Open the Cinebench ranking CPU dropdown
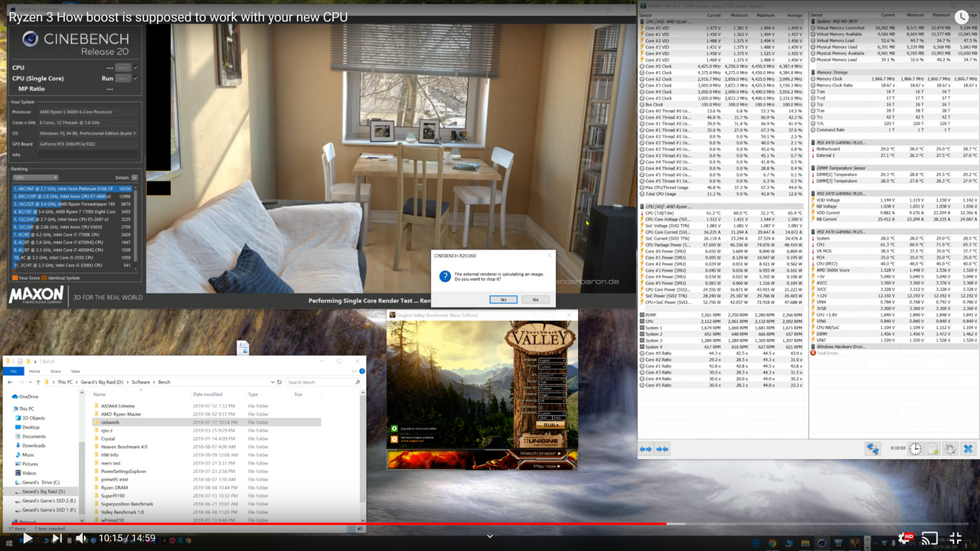Viewport: 980px width, 551px height. pyautogui.click(x=35, y=178)
